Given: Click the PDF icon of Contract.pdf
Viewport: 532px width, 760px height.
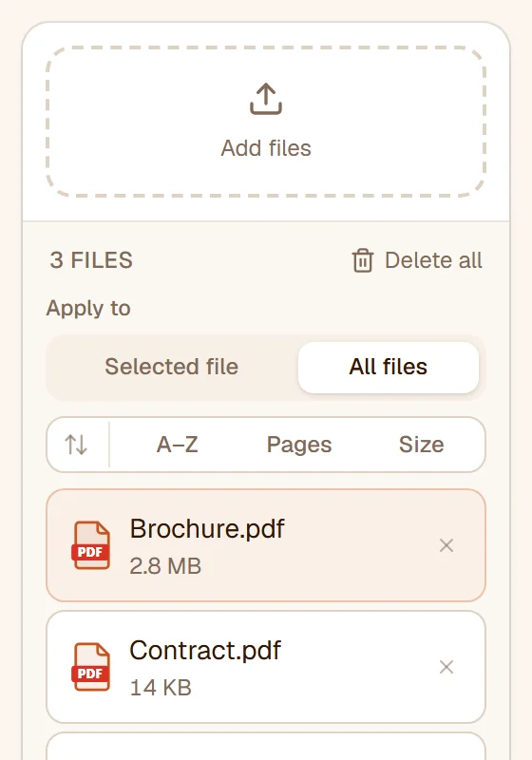Looking at the screenshot, I should point(90,667).
